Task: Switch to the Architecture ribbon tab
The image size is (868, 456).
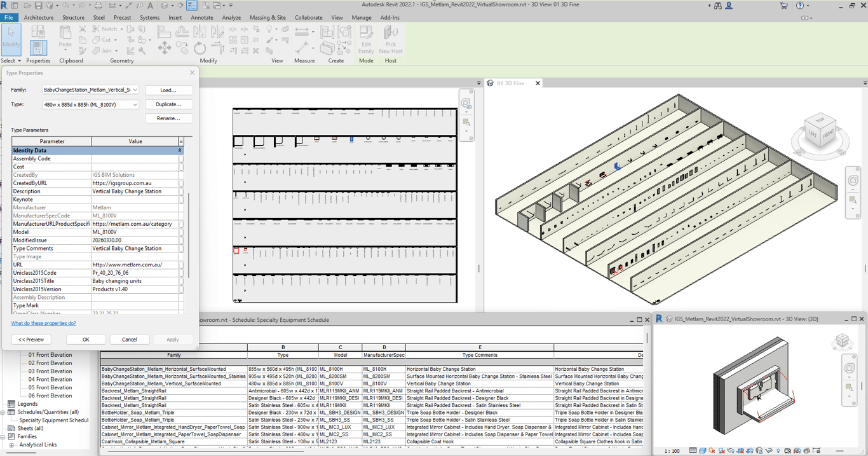Action: (x=39, y=18)
